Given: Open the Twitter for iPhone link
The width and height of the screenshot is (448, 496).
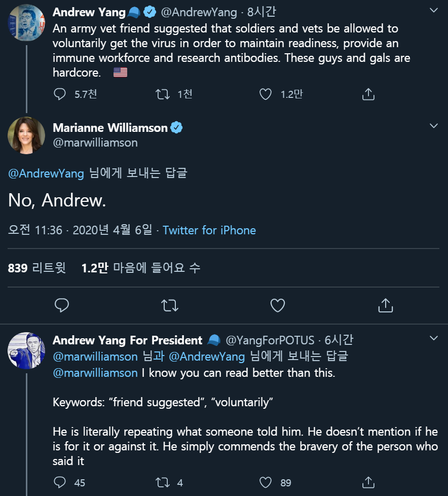Looking at the screenshot, I should point(209,230).
